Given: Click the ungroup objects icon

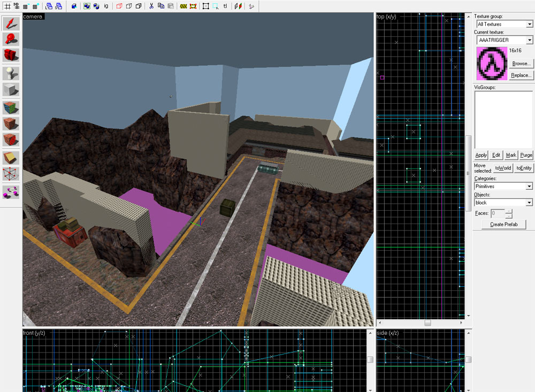Looking at the screenshot, I should coord(96,6).
